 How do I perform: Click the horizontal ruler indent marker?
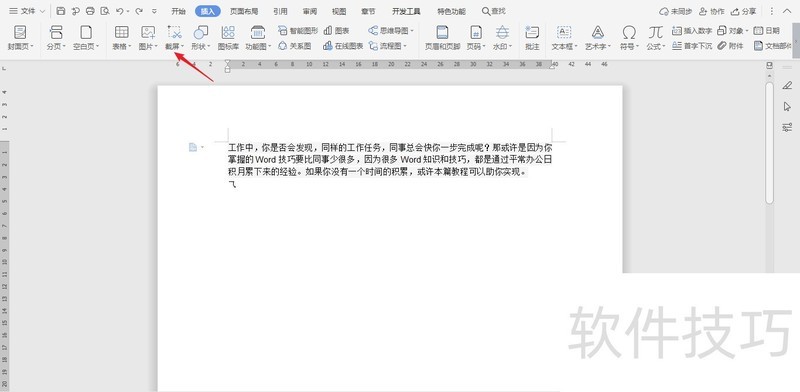228,65
